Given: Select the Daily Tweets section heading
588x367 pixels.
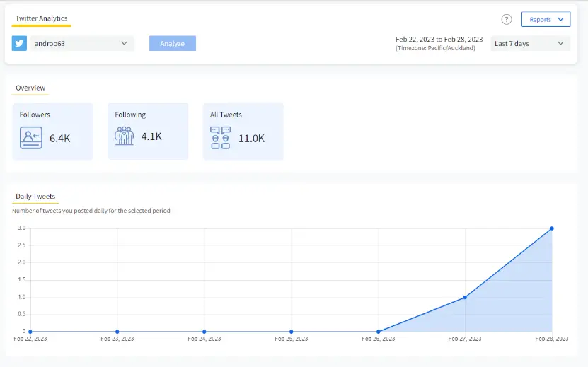Looking at the screenshot, I should click(35, 197).
